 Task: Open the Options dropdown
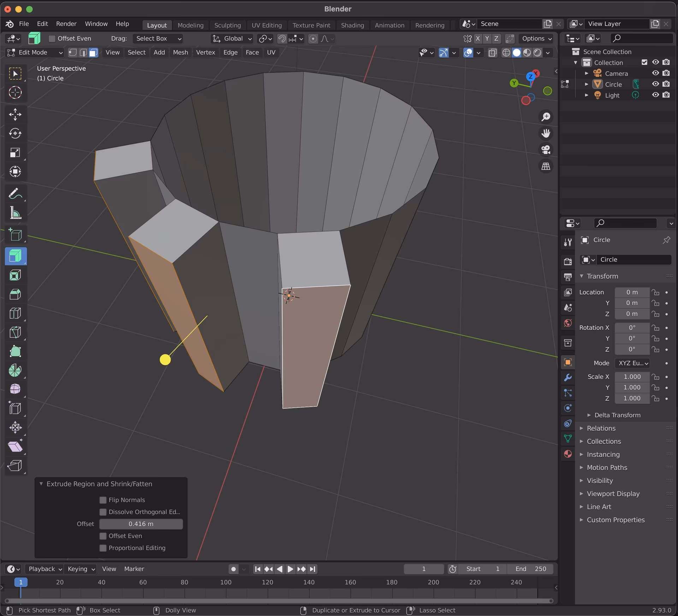point(537,38)
